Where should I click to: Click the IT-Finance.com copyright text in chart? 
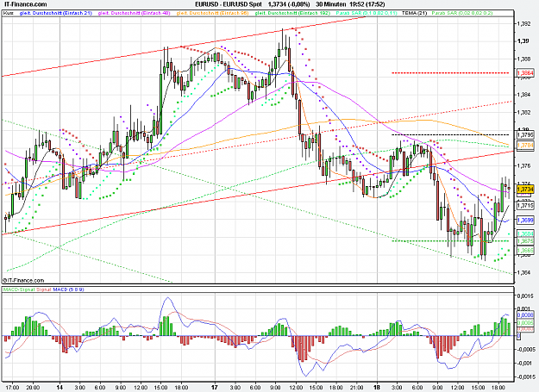coord(23,281)
